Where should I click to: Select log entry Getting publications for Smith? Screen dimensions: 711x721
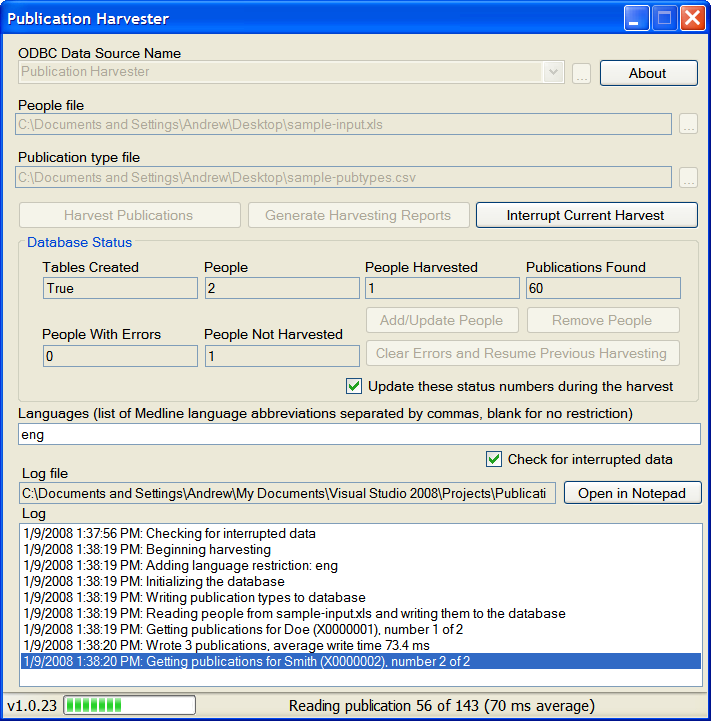click(361, 661)
